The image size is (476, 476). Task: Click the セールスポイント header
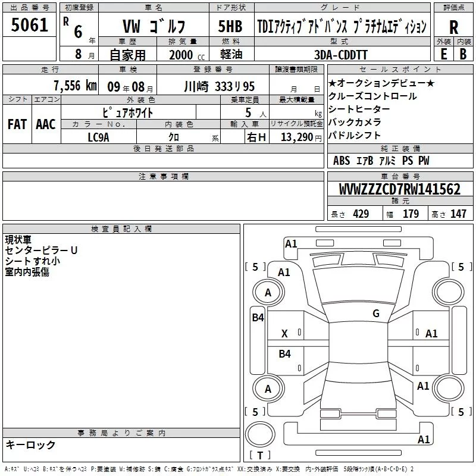[400, 69]
